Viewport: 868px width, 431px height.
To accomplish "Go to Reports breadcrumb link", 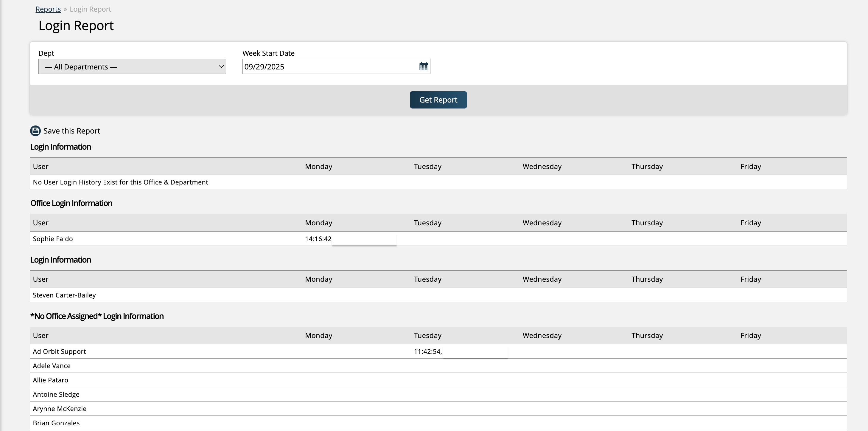I will (x=48, y=9).
